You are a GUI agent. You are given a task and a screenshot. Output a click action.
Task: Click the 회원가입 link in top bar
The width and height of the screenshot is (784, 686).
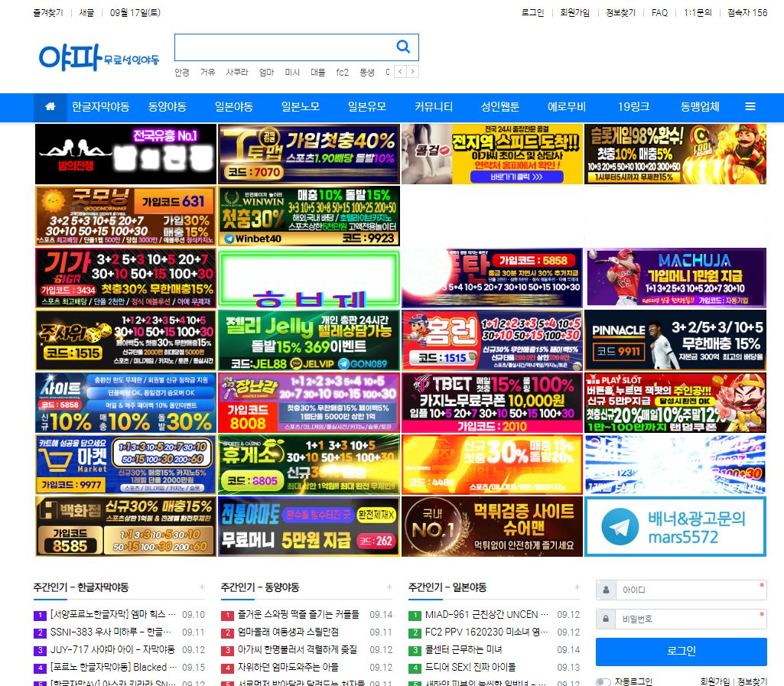point(574,13)
